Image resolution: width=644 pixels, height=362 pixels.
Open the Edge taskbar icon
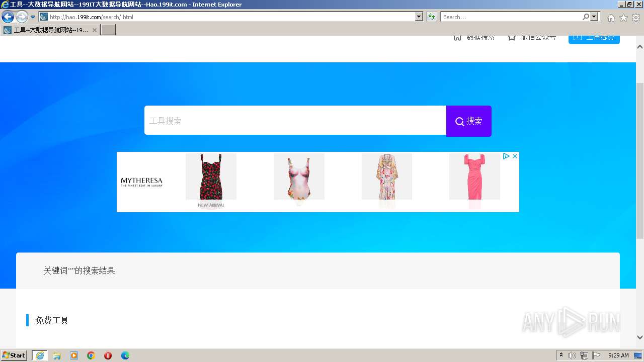pyautogui.click(x=125, y=355)
